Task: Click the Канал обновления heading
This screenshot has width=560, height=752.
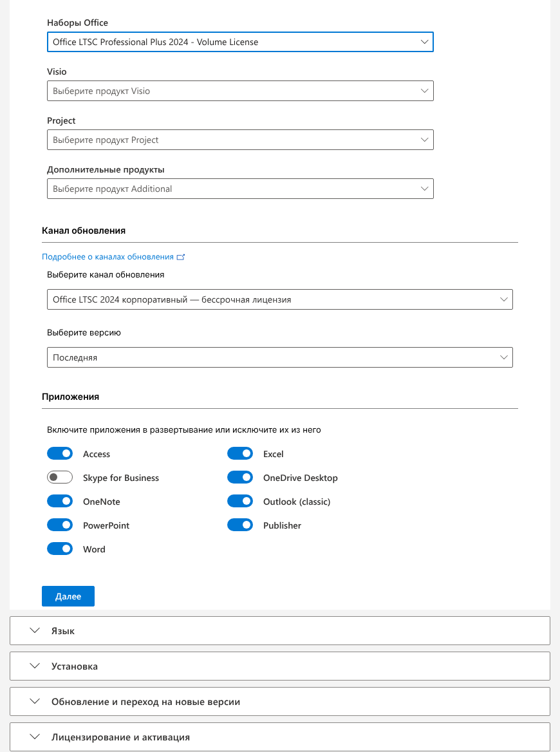Action: [84, 230]
